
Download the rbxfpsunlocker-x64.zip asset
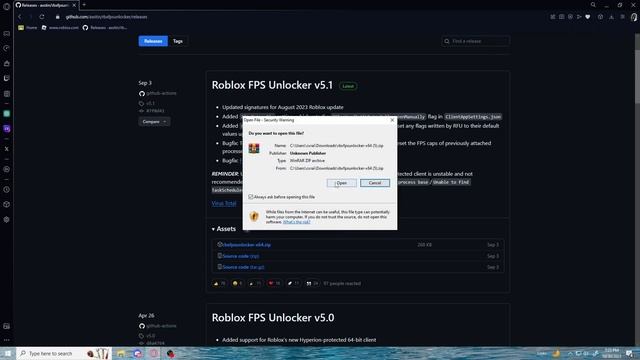point(247,245)
